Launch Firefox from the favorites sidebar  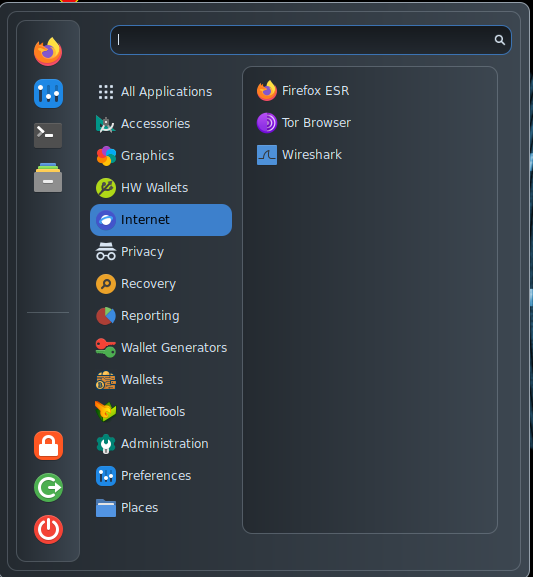(x=48, y=52)
